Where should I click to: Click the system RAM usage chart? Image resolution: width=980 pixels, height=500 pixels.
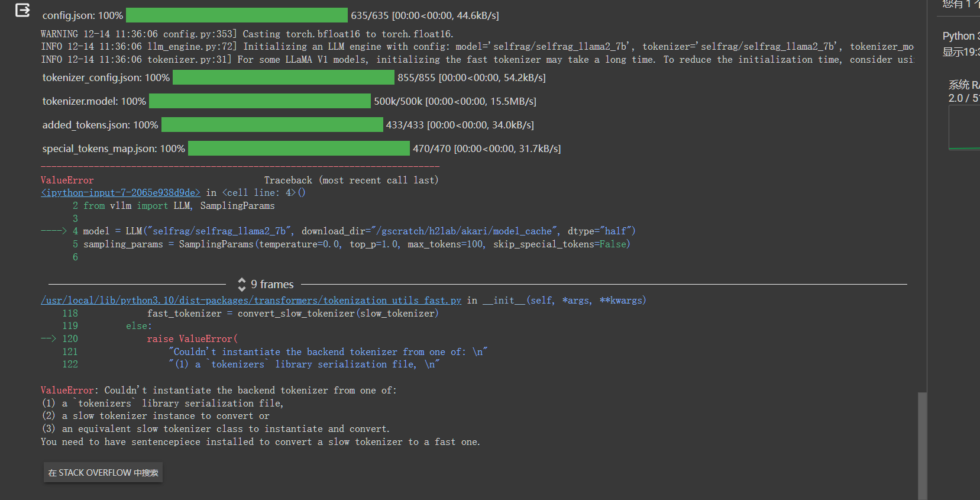[964, 128]
